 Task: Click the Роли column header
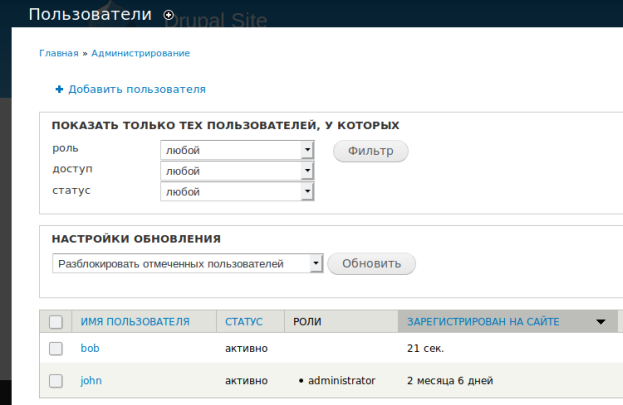coord(307,322)
